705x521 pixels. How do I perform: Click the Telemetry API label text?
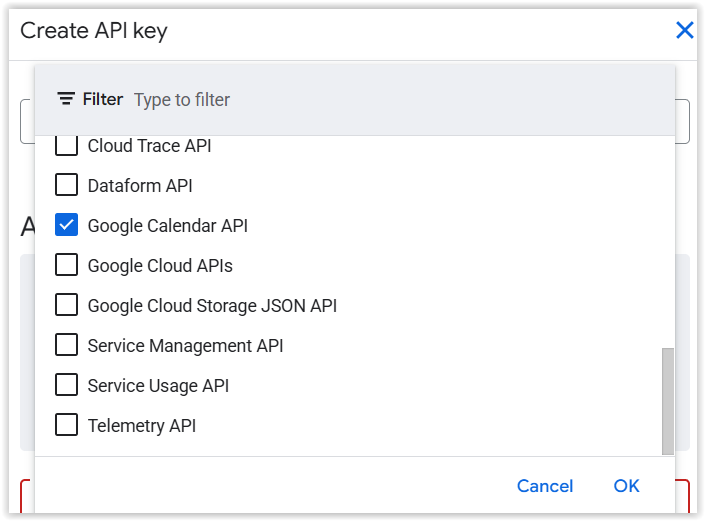[x=142, y=426]
